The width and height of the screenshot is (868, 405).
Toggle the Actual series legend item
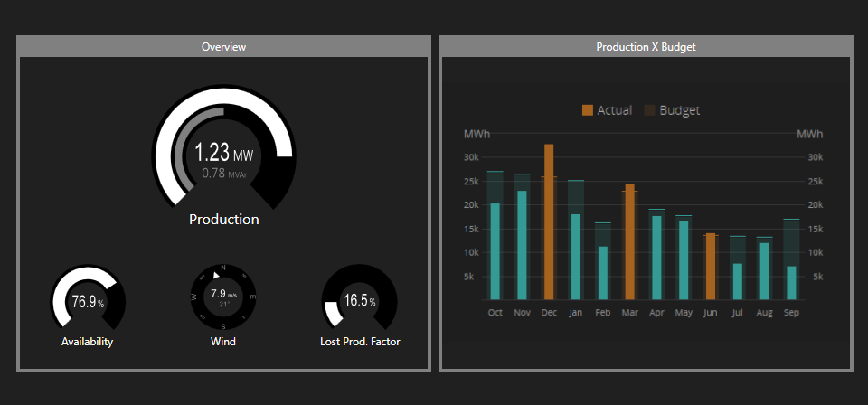click(607, 110)
